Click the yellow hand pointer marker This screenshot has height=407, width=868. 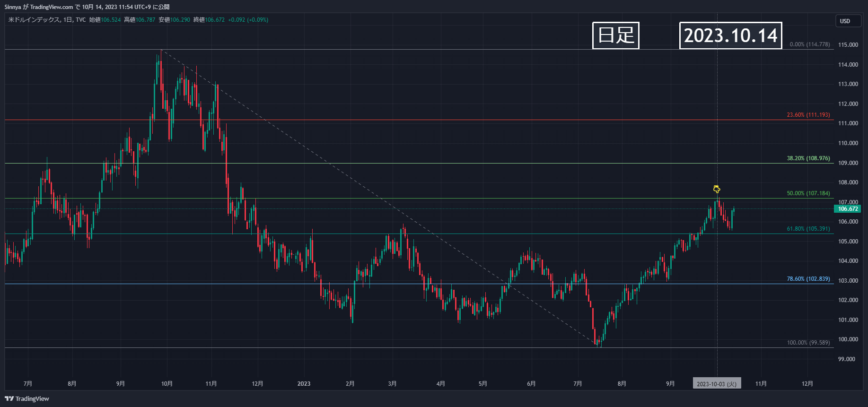pos(717,189)
